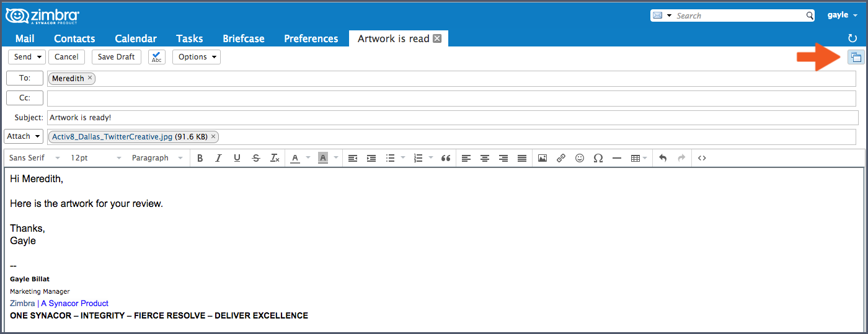868x334 pixels.
Task: Remove Meredith recipient bubble
Action: (90, 78)
